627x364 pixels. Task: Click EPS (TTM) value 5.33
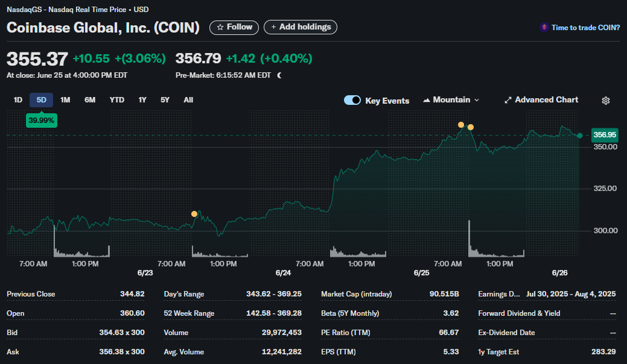(x=451, y=352)
